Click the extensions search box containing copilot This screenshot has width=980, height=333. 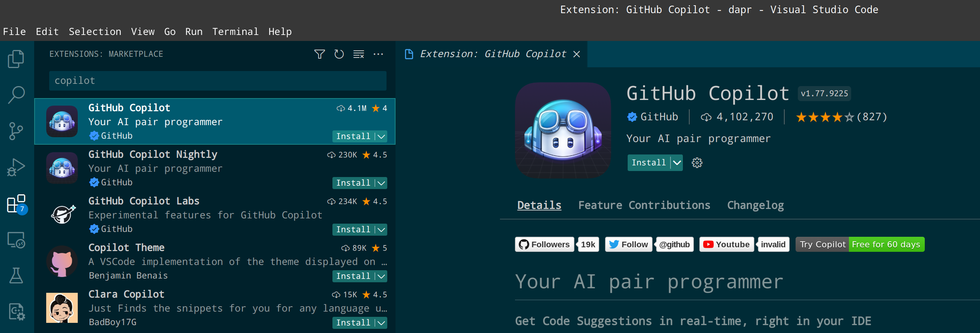click(217, 81)
